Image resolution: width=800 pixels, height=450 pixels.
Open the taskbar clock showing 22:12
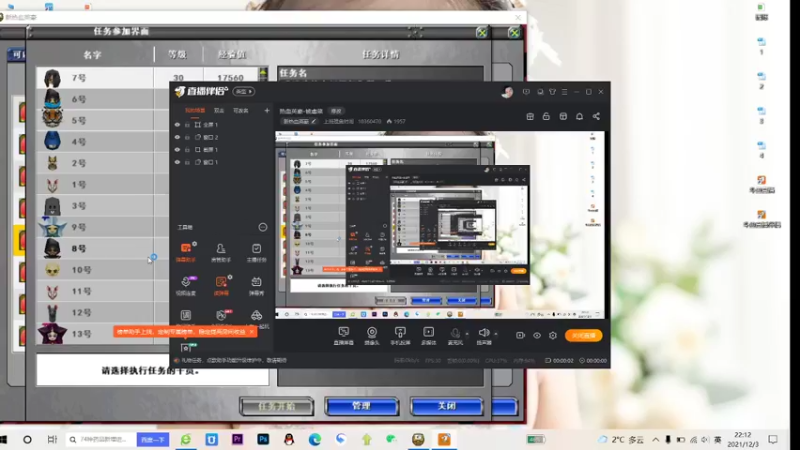click(743, 439)
